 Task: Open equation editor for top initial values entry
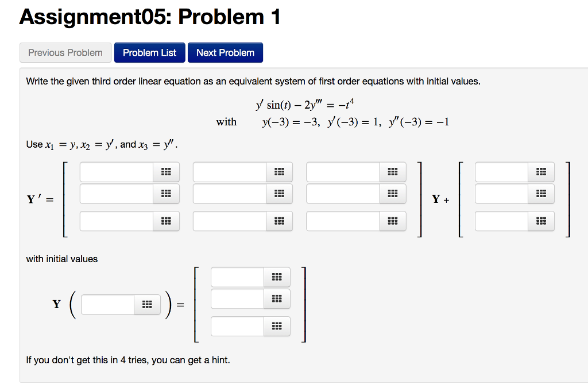[x=277, y=276]
